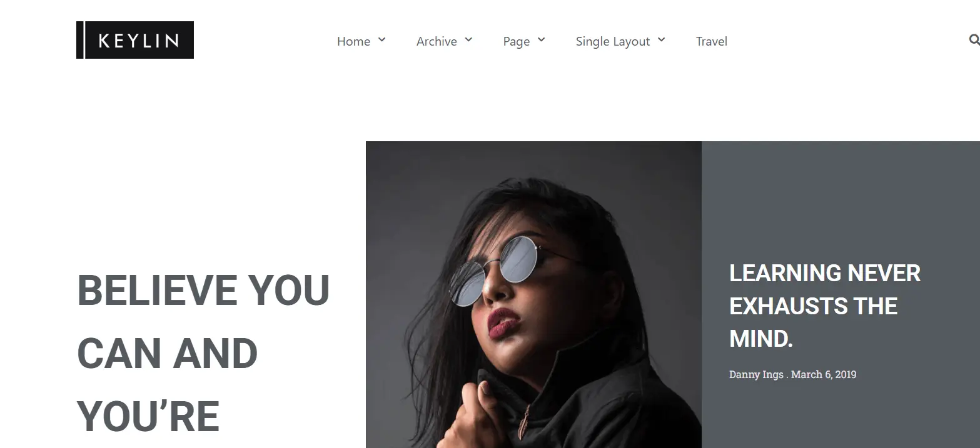
Task: Expand the Home menu chevron
Action: 381,40
